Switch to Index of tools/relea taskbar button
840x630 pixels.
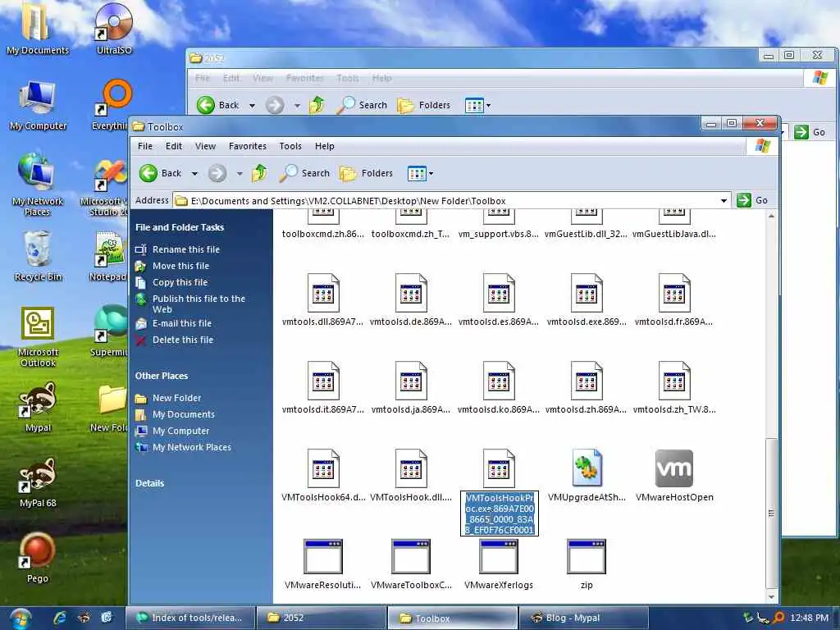pos(189,618)
